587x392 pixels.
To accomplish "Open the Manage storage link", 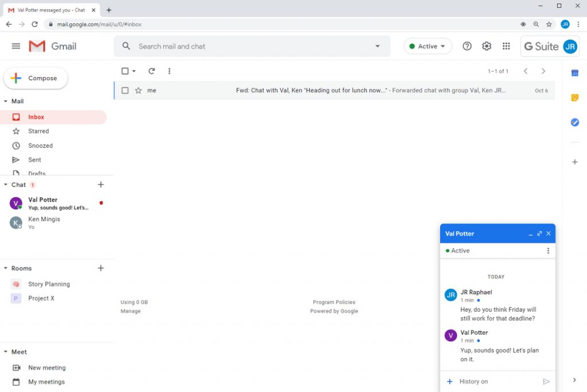I will coord(131,311).
